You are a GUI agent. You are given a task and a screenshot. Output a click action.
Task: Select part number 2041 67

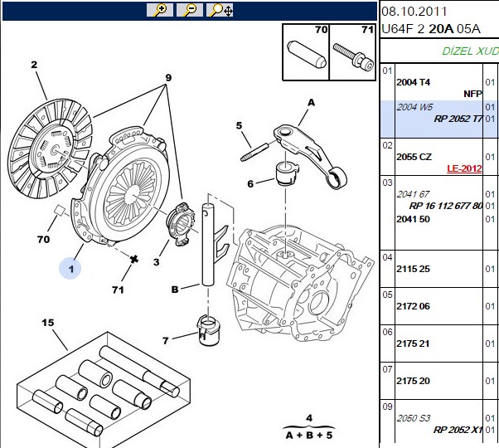pos(413,194)
